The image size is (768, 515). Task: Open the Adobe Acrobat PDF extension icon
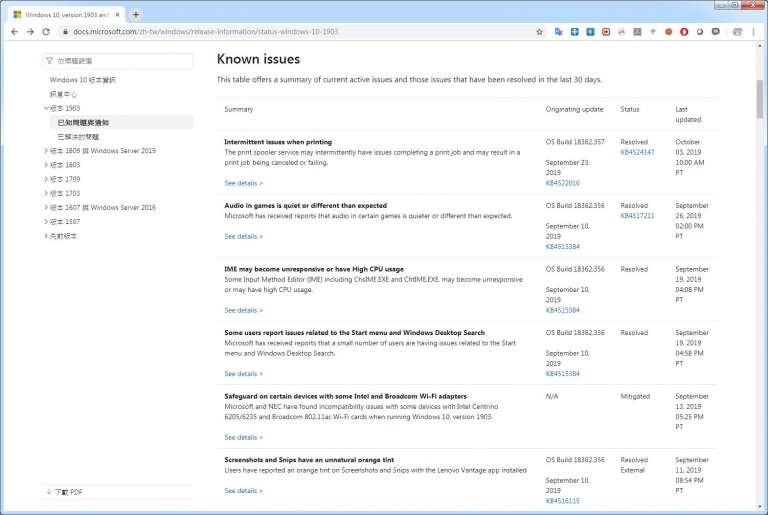637,32
